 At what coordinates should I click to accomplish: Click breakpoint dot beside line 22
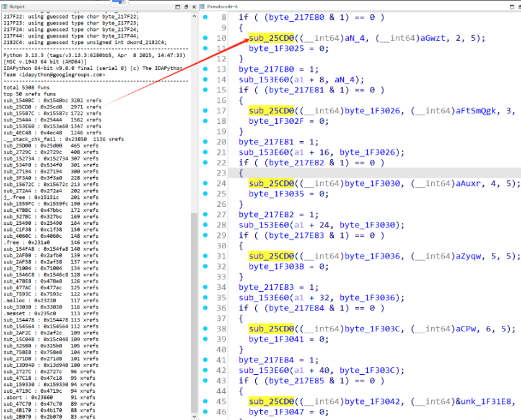(205, 162)
